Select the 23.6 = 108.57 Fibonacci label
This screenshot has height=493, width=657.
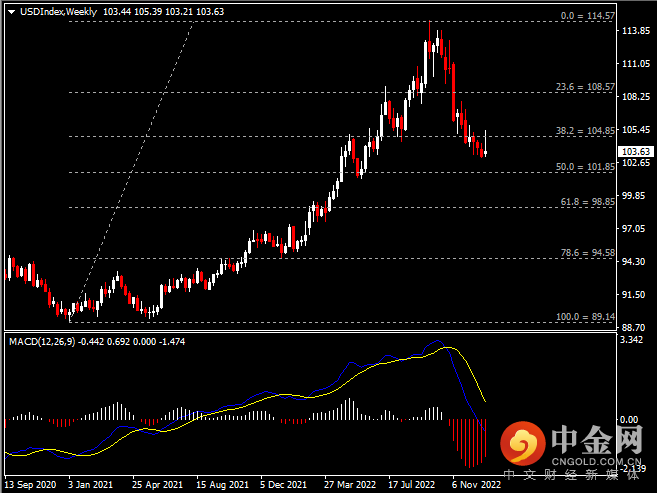click(584, 88)
